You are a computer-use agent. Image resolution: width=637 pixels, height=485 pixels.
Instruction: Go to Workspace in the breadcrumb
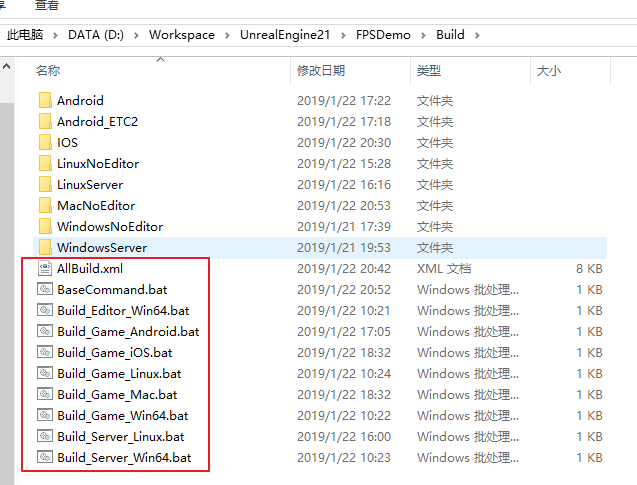(x=182, y=35)
